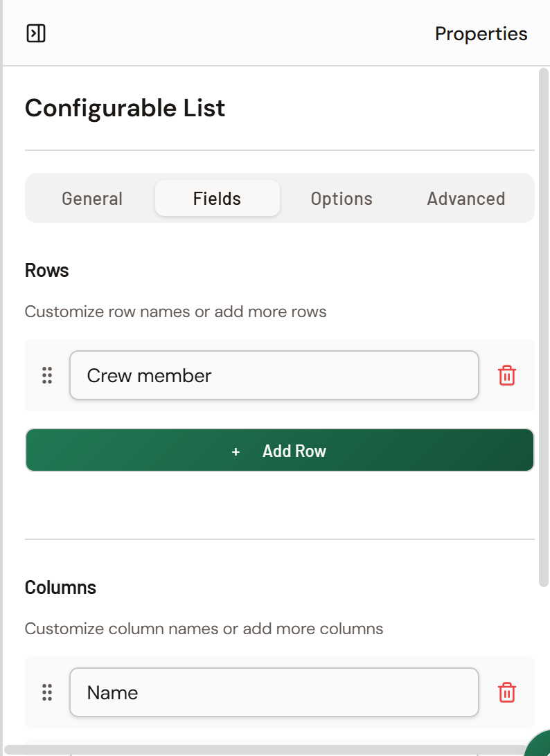Image resolution: width=550 pixels, height=756 pixels.
Task: Click the Columns section heading
Action: click(60, 588)
